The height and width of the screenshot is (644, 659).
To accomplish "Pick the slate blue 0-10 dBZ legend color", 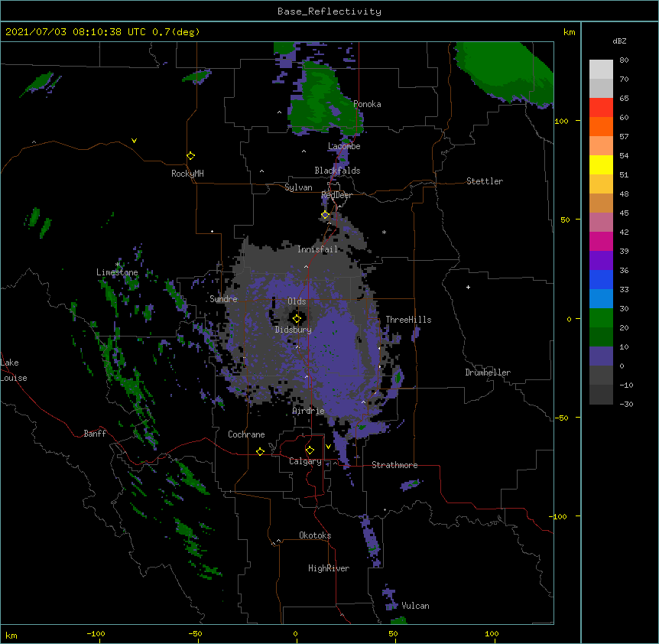I will point(601,356).
